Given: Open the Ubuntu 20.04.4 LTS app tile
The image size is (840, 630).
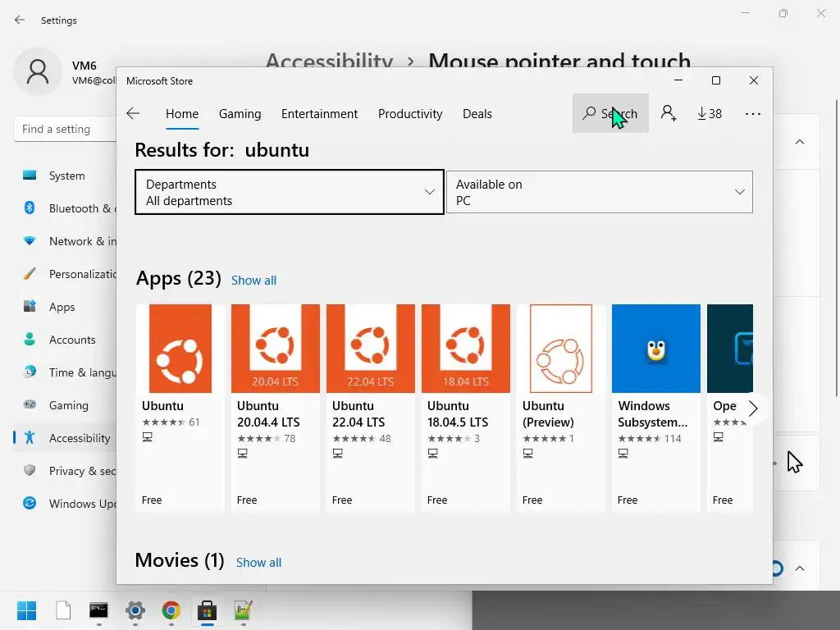Looking at the screenshot, I should (x=276, y=408).
